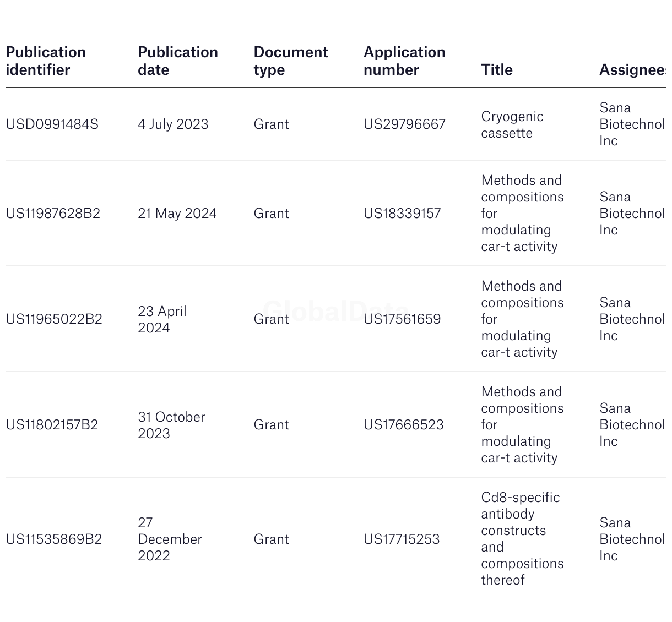Viewport: 672px width, 622px height.
Task: Select publication identifier US11802157B2
Action: (x=52, y=424)
